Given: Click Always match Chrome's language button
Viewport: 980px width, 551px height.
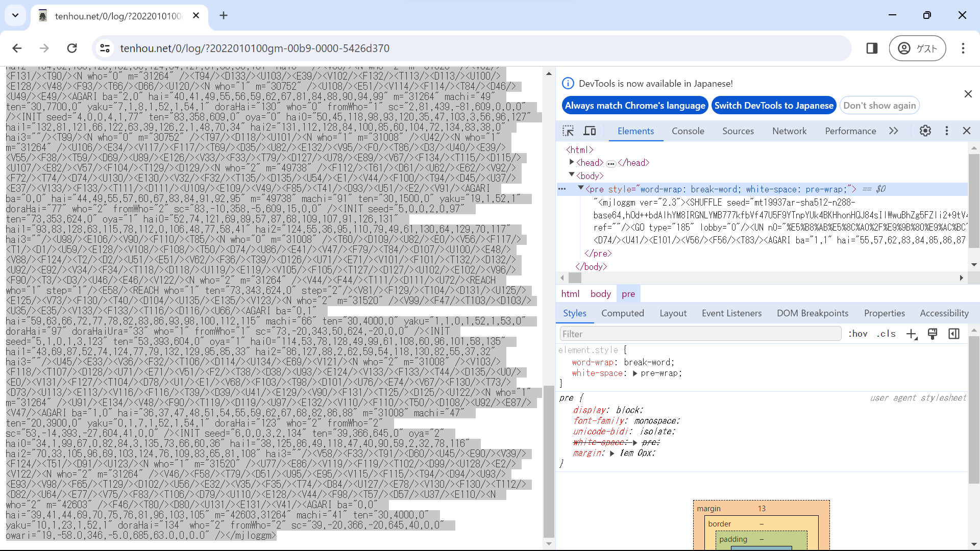Looking at the screenshot, I should click(x=634, y=105).
